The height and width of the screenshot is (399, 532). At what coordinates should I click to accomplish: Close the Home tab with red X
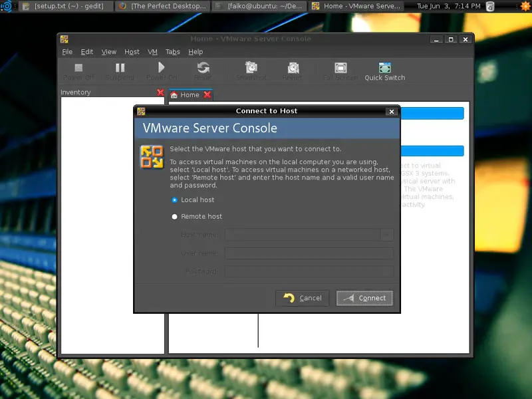pyautogui.click(x=207, y=94)
